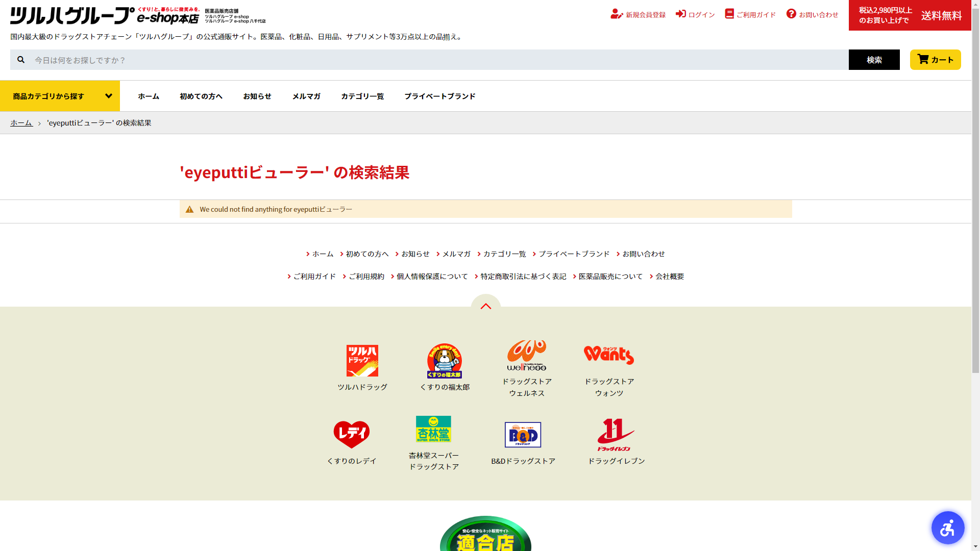
Task: Open the 杏林堂 drugstore logo
Action: pos(433,429)
